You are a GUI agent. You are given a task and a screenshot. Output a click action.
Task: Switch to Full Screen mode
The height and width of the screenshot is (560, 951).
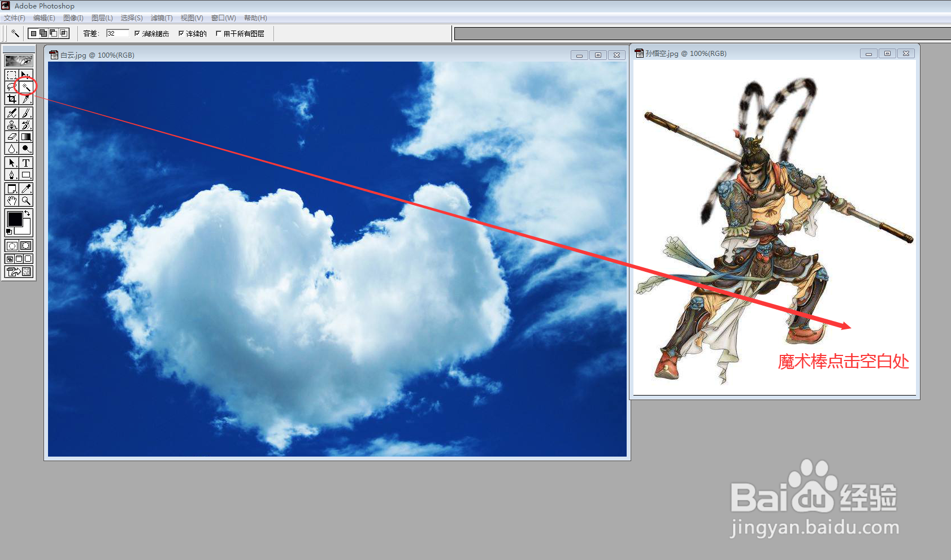(x=28, y=259)
